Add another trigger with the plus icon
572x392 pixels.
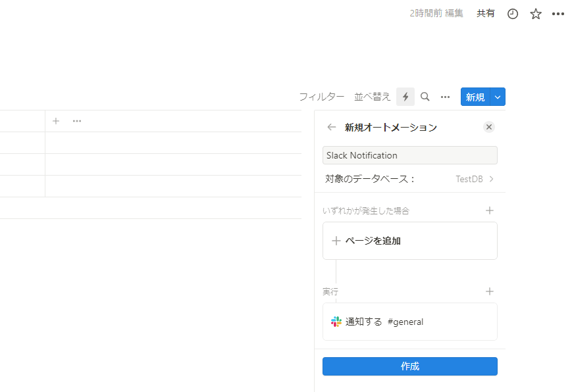[490, 210]
